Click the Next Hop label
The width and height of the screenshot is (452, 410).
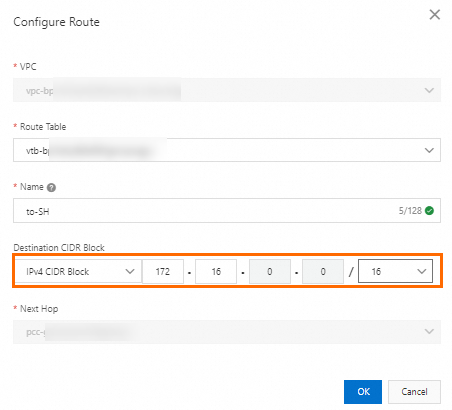coord(39,309)
